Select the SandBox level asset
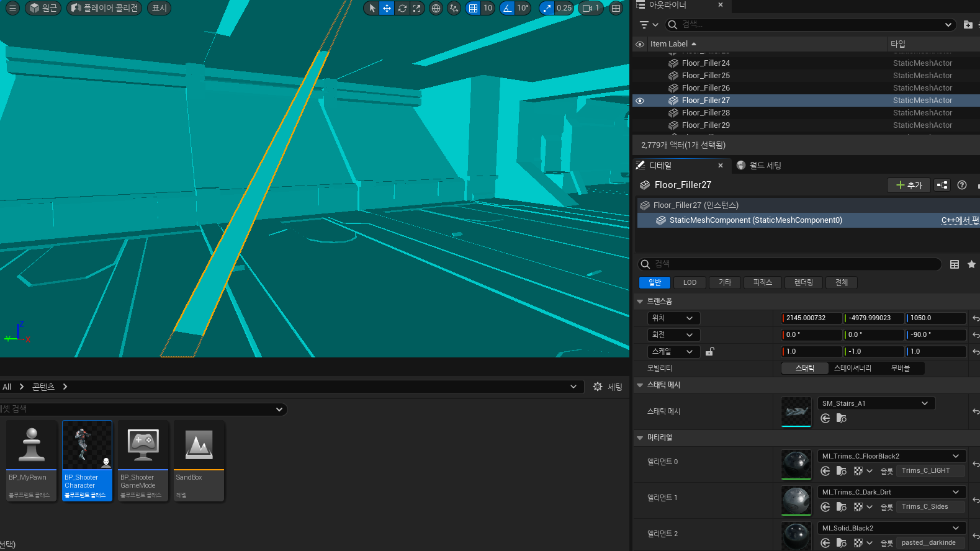 tap(199, 460)
